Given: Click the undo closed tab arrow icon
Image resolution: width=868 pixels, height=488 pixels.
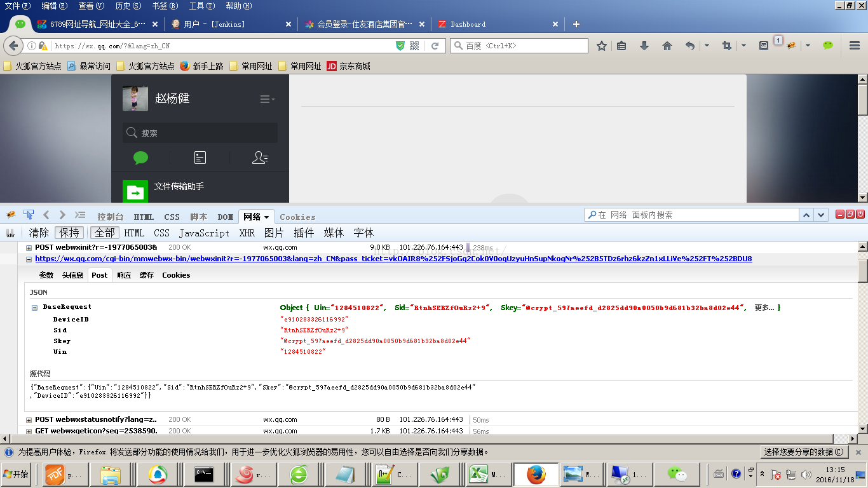Looking at the screenshot, I should (690, 46).
